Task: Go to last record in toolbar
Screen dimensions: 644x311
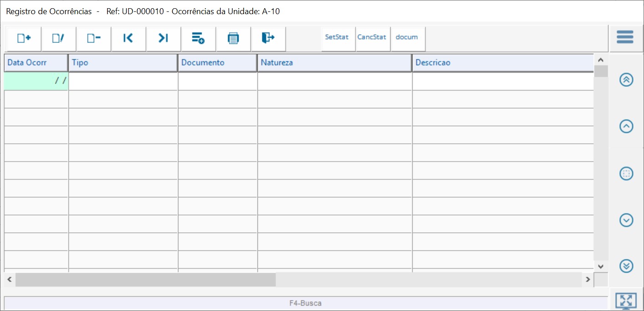Action: point(163,38)
